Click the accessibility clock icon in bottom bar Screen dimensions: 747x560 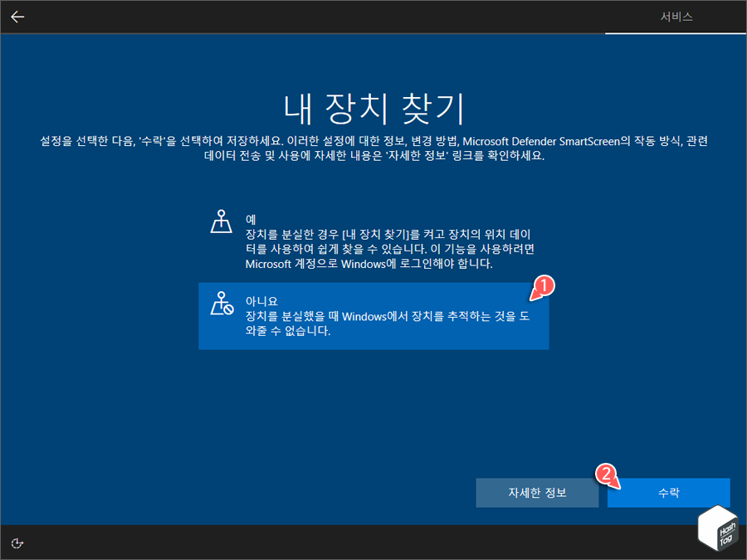coord(17,543)
